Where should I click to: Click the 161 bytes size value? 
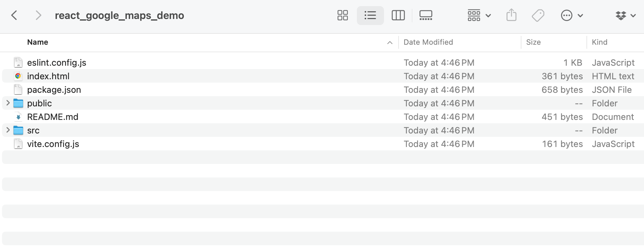[562, 144]
